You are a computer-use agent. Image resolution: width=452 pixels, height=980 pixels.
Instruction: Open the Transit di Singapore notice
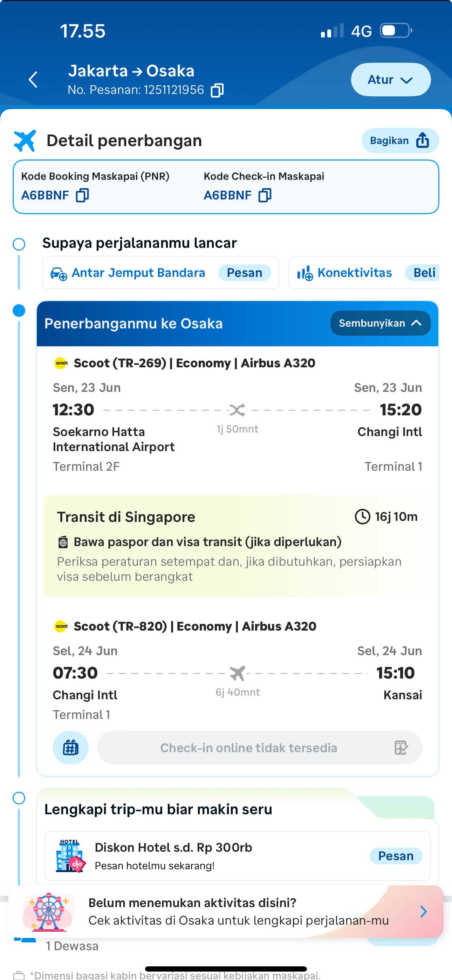237,545
